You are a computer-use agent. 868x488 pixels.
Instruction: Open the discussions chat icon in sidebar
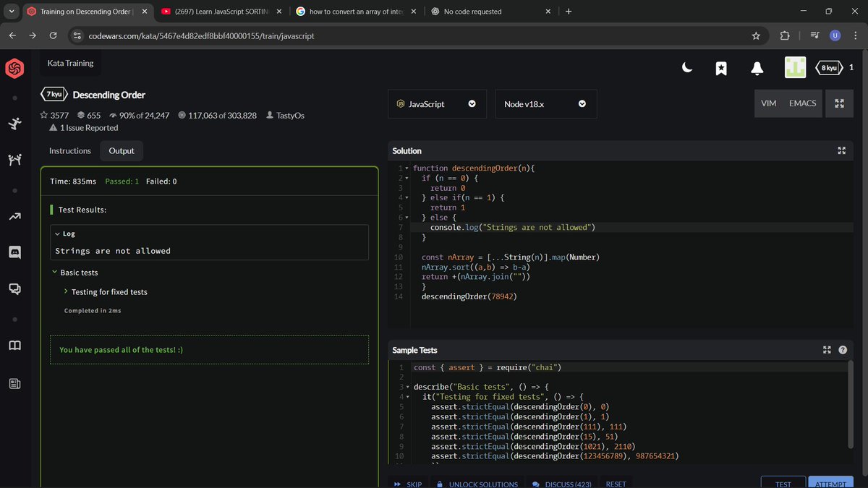click(x=14, y=288)
